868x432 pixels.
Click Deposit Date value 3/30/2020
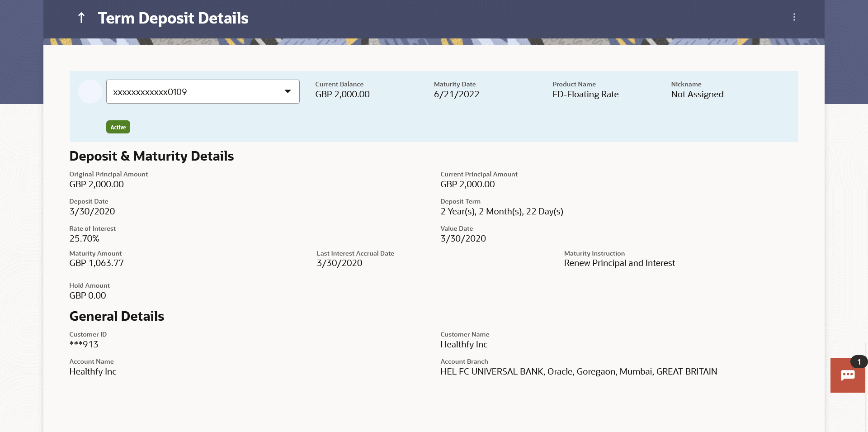(x=92, y=211)
